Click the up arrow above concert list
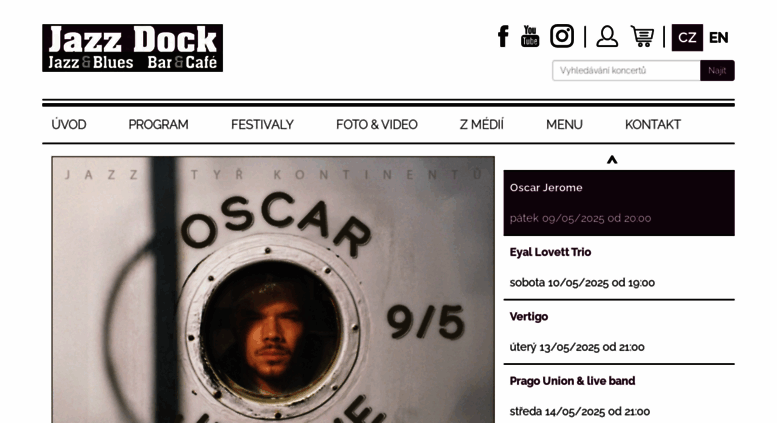777x423 pixels. [612, 159]
